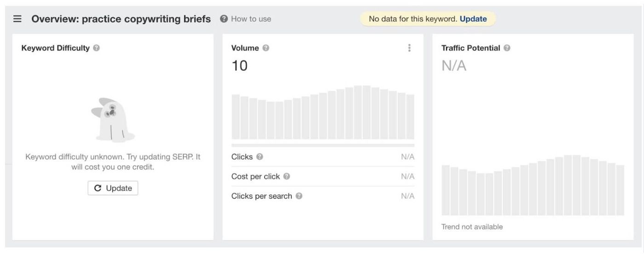Click the Volume trend bar chart

323,112
